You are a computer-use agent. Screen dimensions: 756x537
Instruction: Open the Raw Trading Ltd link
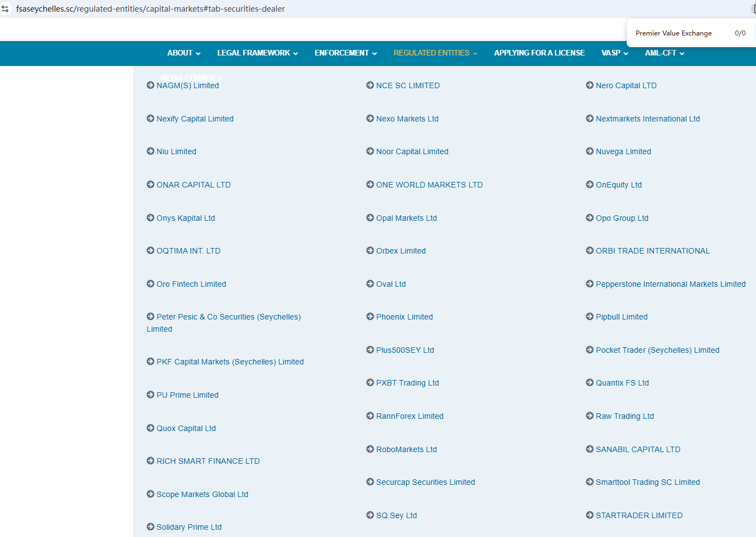point(625,416)
